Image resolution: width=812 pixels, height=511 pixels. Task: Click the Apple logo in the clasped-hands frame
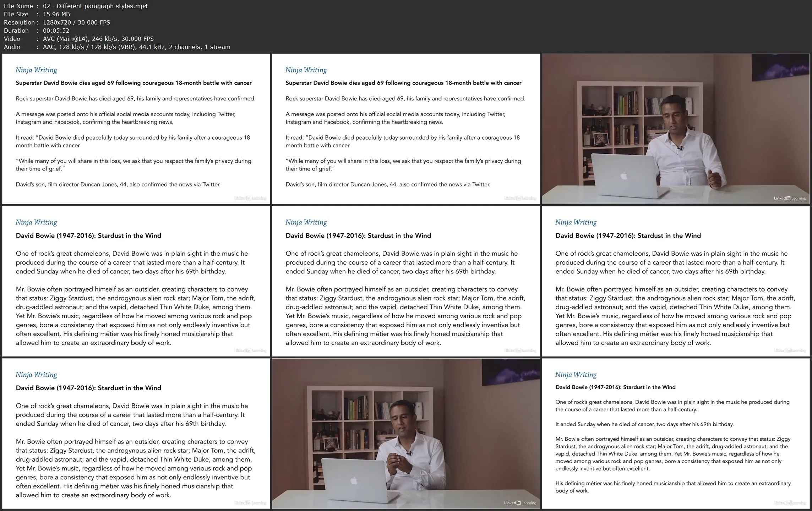coord(354,480)
